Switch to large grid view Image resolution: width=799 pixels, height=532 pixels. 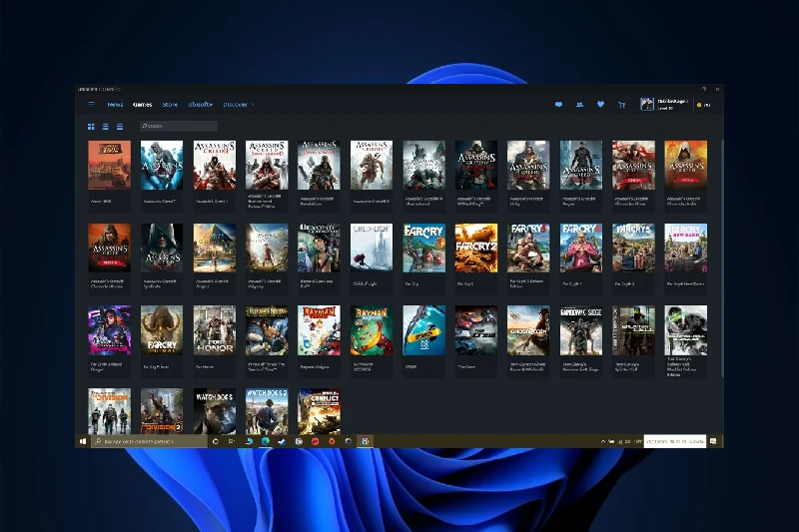[x=92, y=127]
